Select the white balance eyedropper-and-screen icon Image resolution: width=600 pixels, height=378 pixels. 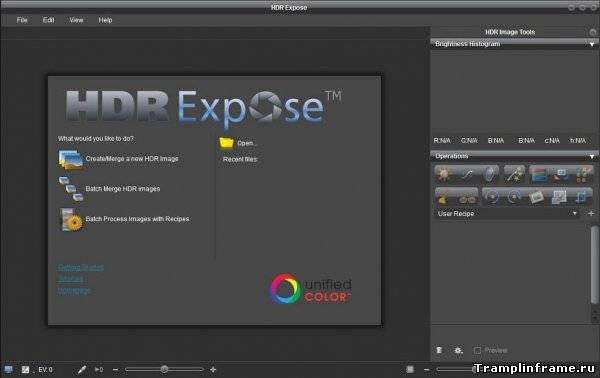(x=561, y=175)
